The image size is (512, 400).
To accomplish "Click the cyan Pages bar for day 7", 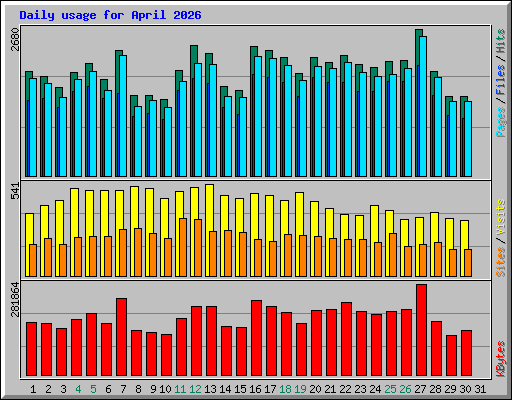I will pos(123,116).
